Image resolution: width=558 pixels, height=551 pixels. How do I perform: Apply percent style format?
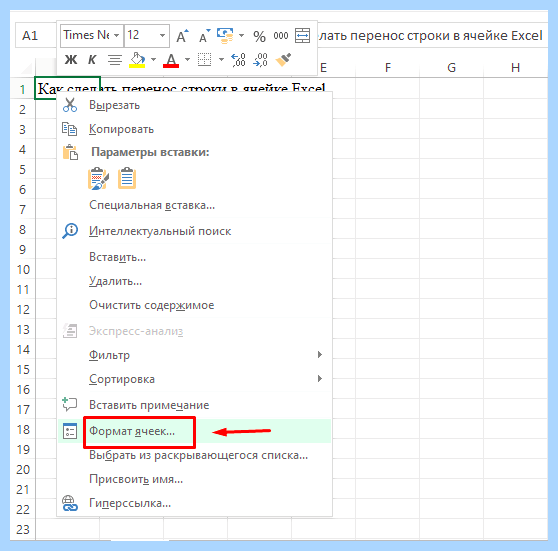[x=259, y=36]
